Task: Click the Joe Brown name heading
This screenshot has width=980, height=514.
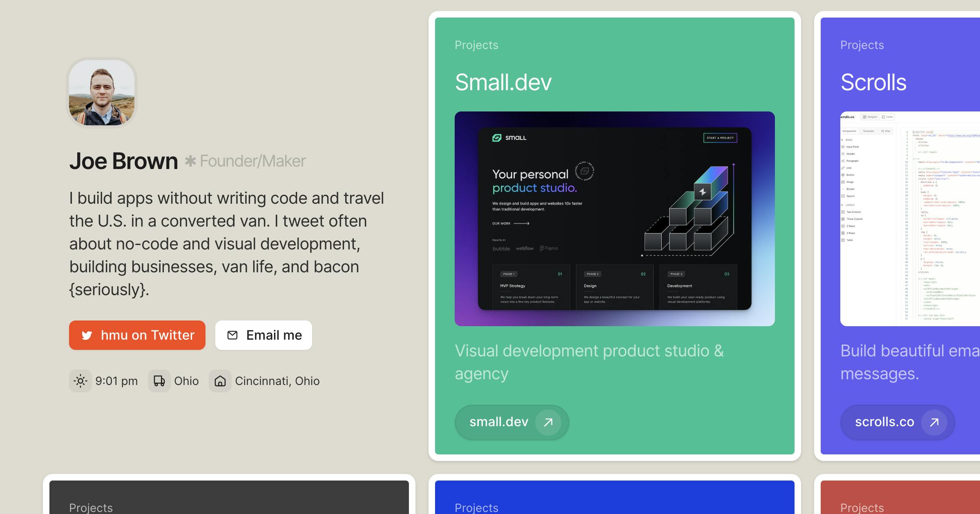Action: [x=124, y=161]
